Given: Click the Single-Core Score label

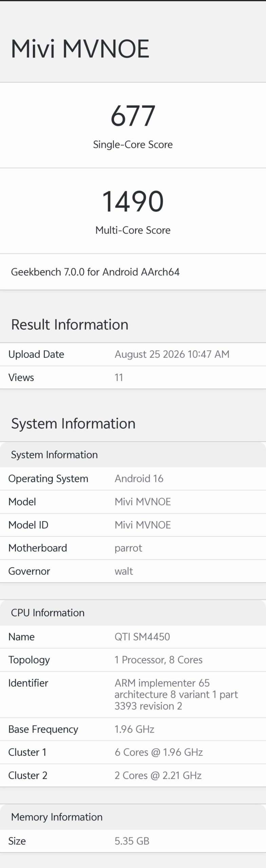Looking at the screenshot, I should [x=133, y=145].
